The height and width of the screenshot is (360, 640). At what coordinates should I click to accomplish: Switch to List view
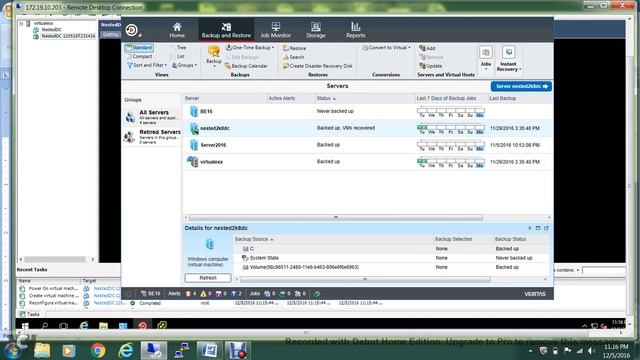[x=178, y=56]
